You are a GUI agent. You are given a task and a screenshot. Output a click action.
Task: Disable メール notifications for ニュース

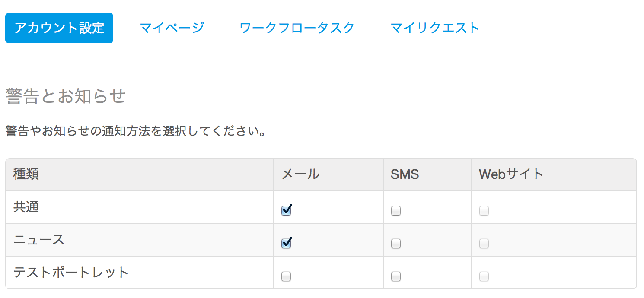tap(286, 244)
